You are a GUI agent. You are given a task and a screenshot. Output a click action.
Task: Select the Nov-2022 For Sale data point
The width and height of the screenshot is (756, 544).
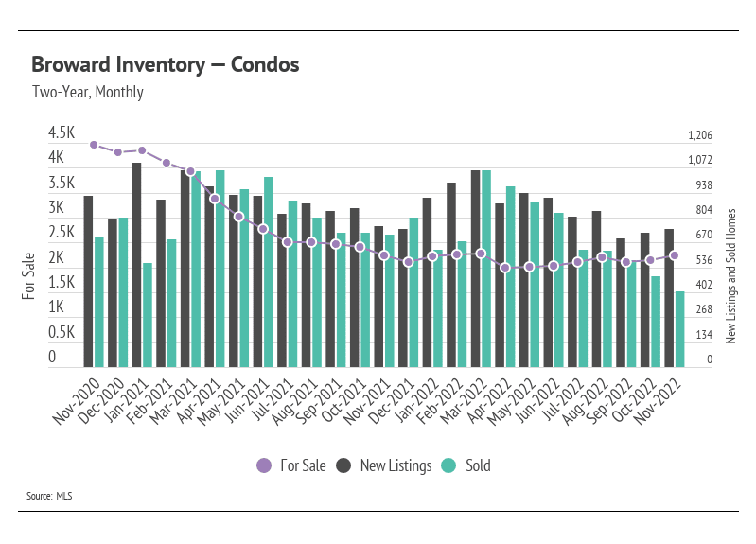675,255
